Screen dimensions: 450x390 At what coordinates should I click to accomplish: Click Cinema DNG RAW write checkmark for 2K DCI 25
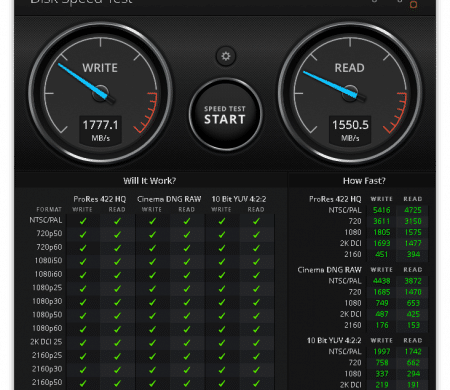point(152,343)
